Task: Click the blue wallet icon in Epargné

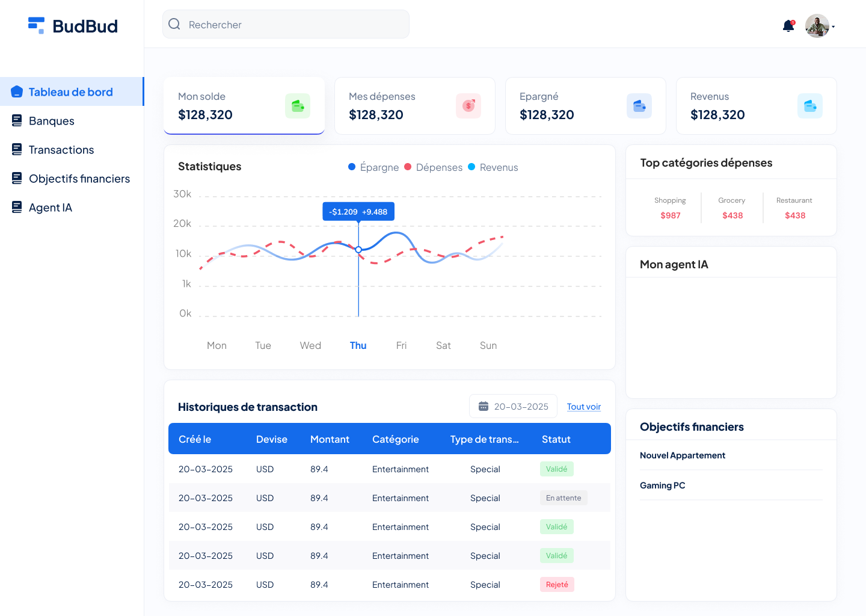Action: [639, 106]
